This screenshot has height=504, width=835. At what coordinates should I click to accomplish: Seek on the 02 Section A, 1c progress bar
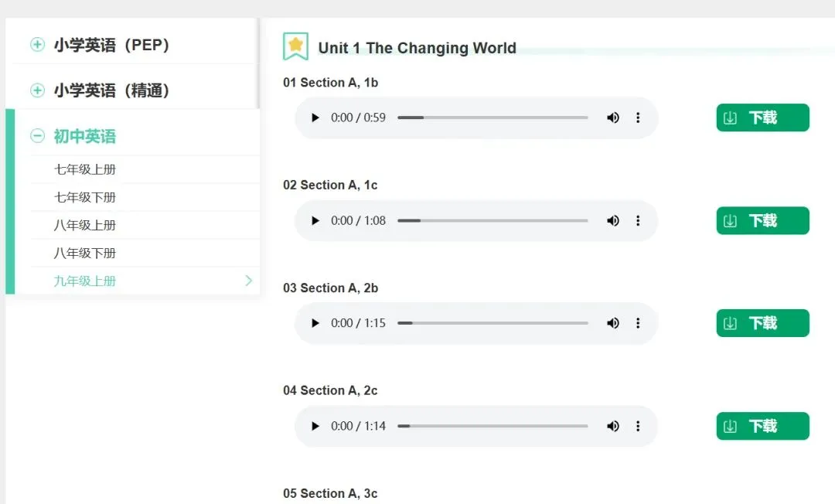pos(492,220)
